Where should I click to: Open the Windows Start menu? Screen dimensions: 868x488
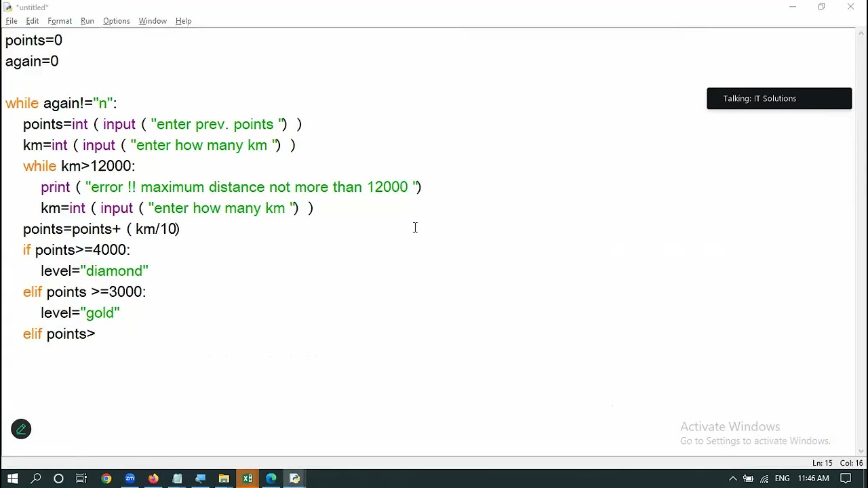tap(12, 479)
